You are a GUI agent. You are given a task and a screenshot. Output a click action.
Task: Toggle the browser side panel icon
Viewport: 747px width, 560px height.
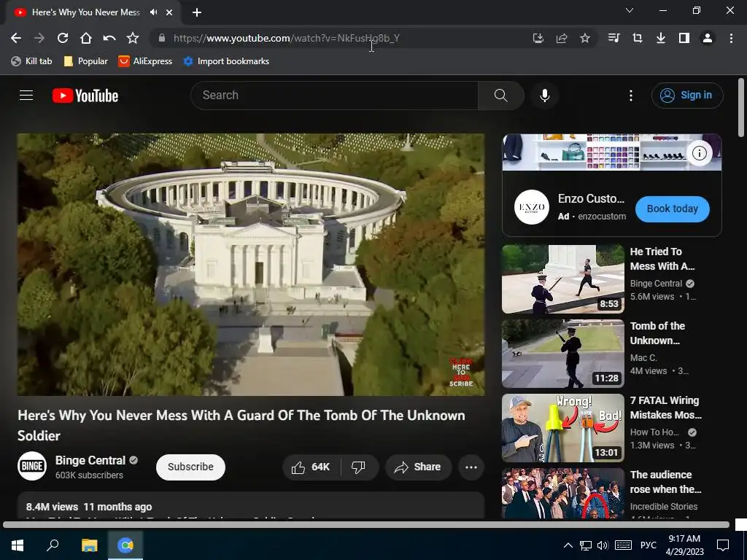684,38
